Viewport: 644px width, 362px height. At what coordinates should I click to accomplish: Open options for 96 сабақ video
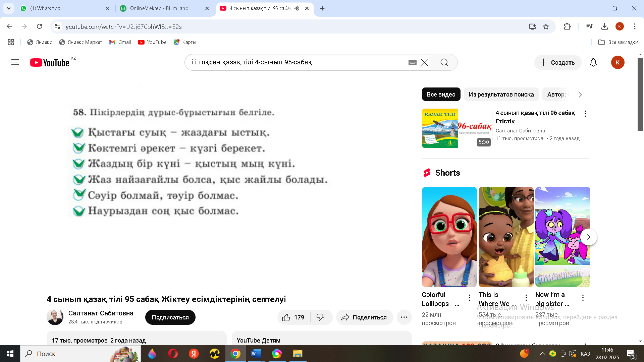pos(585,114)
